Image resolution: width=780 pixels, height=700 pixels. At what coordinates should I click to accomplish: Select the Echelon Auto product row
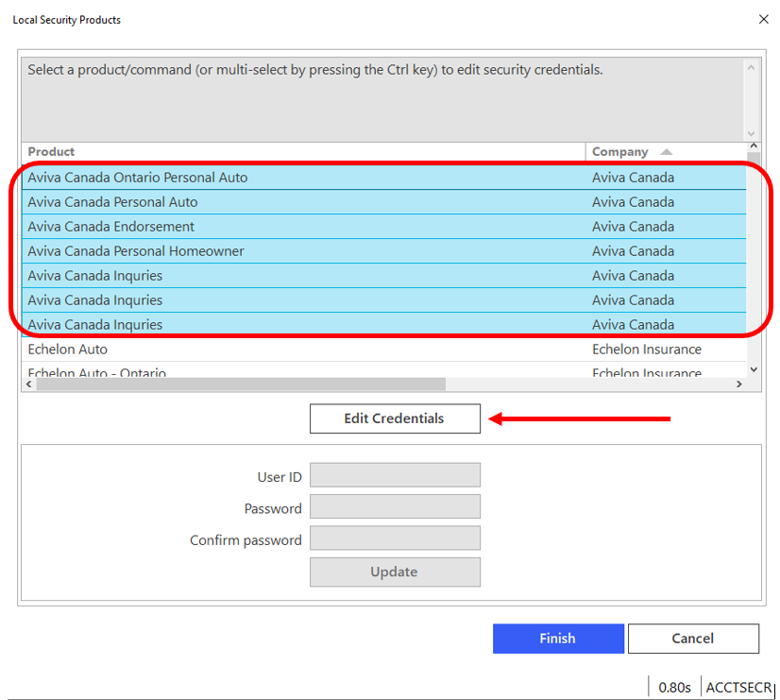pyautogui.click(x=384, y=350)
